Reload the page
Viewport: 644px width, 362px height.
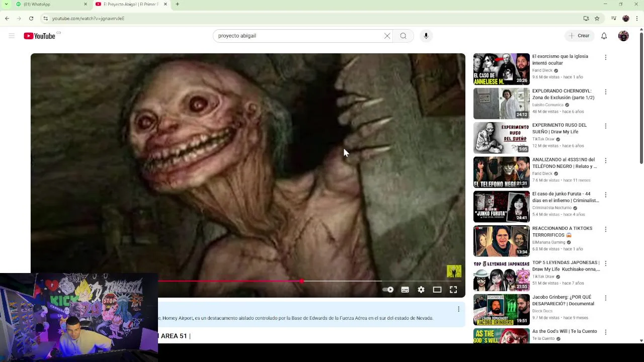click(x=31, y=19)
